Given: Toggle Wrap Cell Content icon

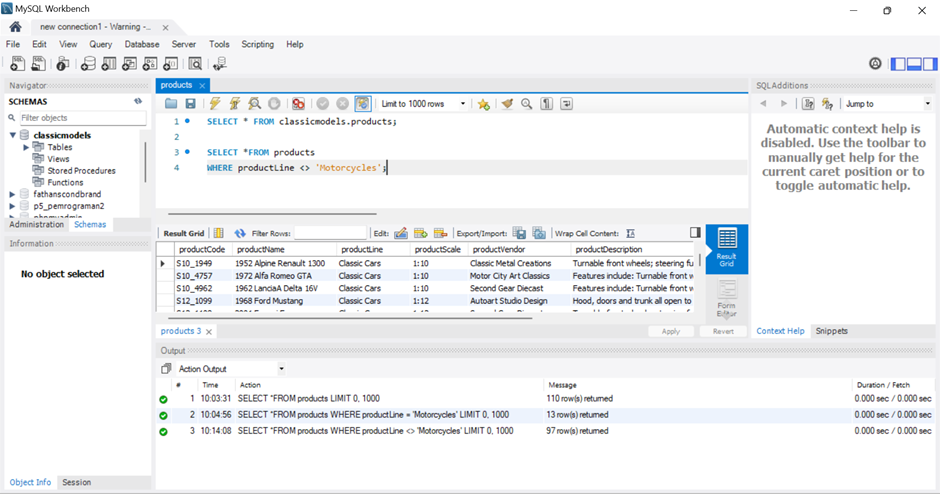Looking at the screenshot, I should (630, 233).
